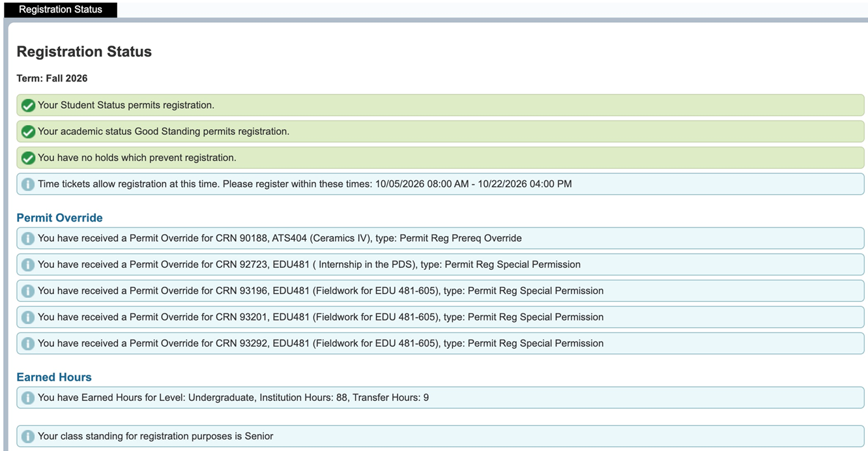The width and height of the screenshot is (868, 451).
Task: Click the Internship in the PDS override text
Action: coord(309,264)
